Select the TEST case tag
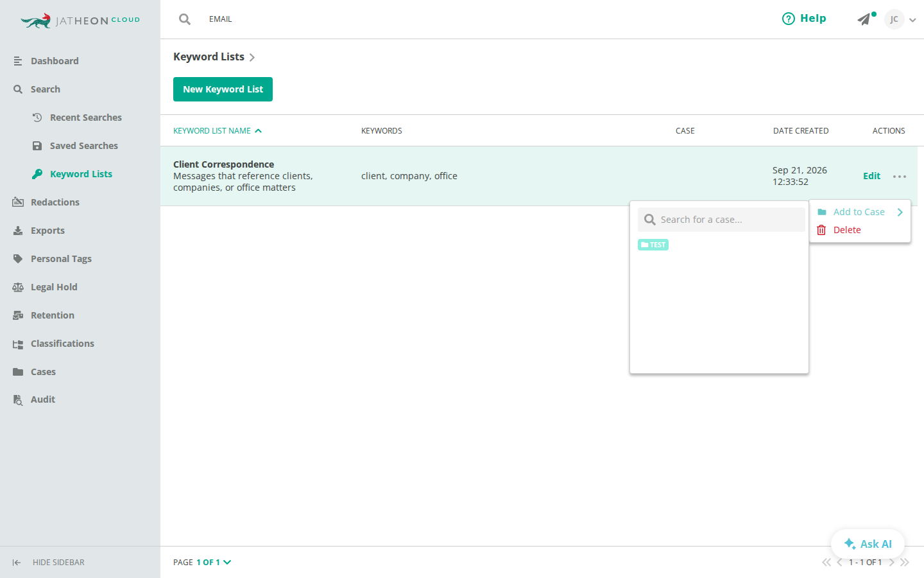This screenshot has height=578, width=924. coord(653,245)
